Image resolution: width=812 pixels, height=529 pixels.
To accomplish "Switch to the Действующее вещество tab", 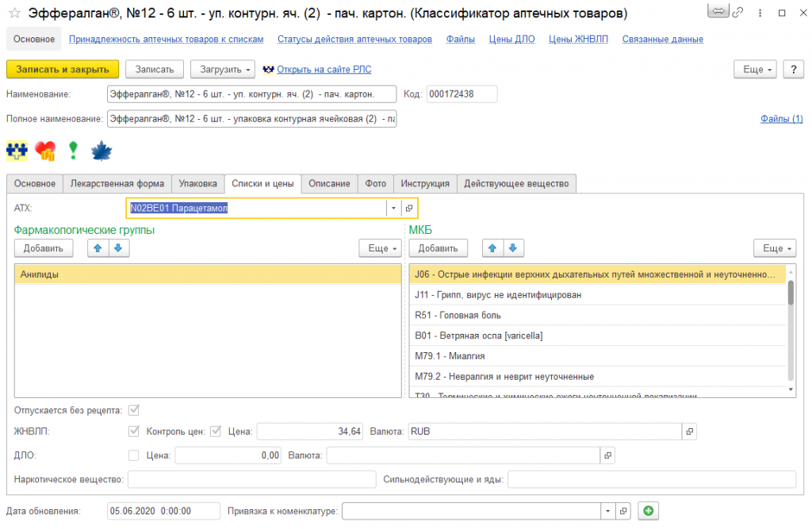I will tap(516, 183).
